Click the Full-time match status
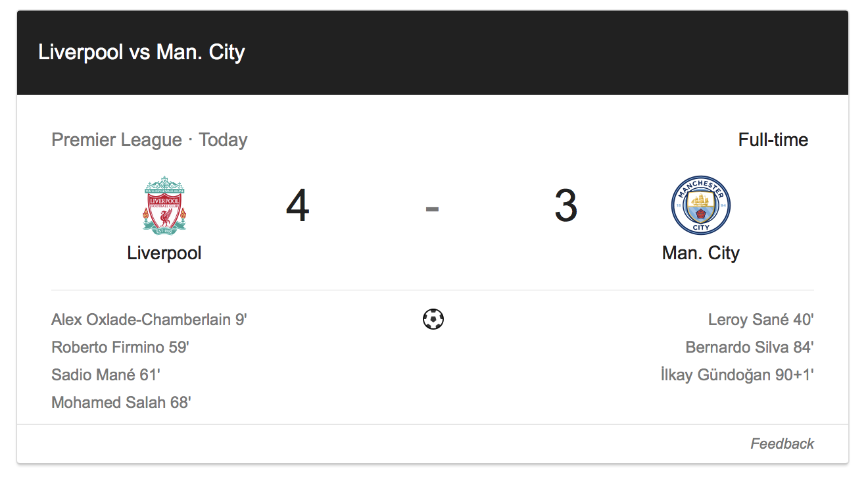 [x=773, y=140]
